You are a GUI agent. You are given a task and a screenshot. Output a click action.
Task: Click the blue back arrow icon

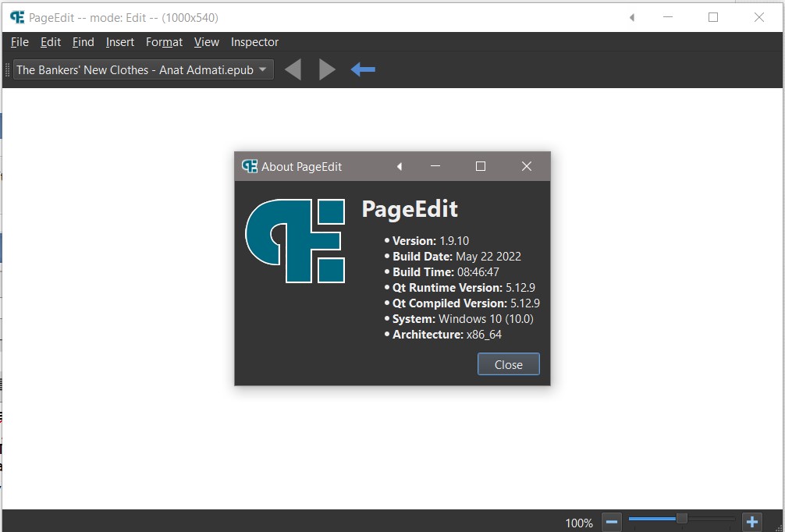pyautogui.click(x=363, y=69)
